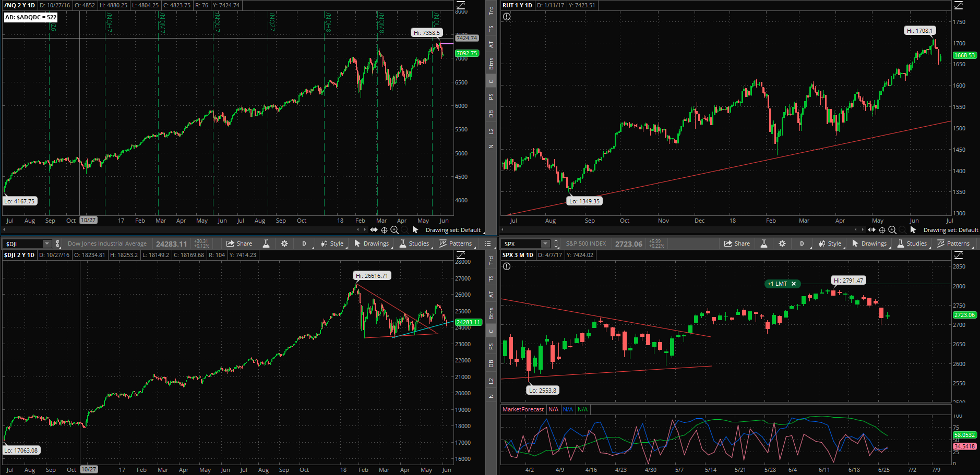Open Drawing set: Default menu under the RUT chart

tap(951, 230)
